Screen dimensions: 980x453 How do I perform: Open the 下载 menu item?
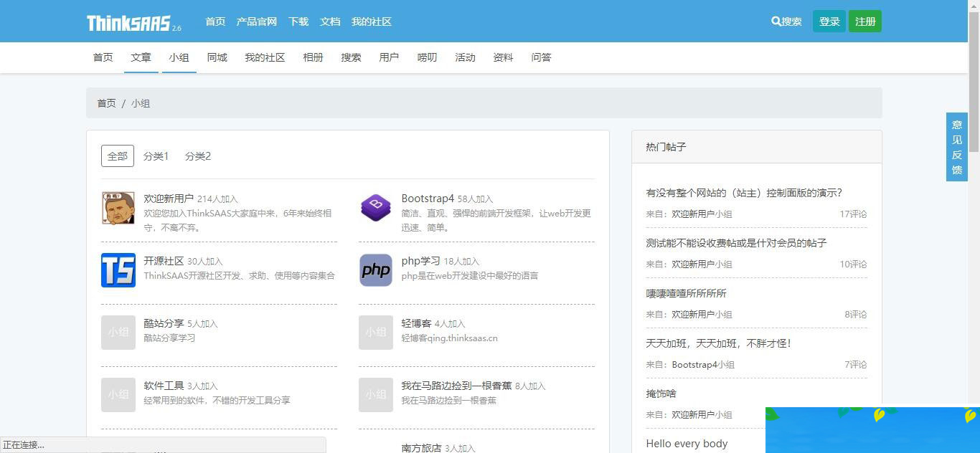coord(298,22)
